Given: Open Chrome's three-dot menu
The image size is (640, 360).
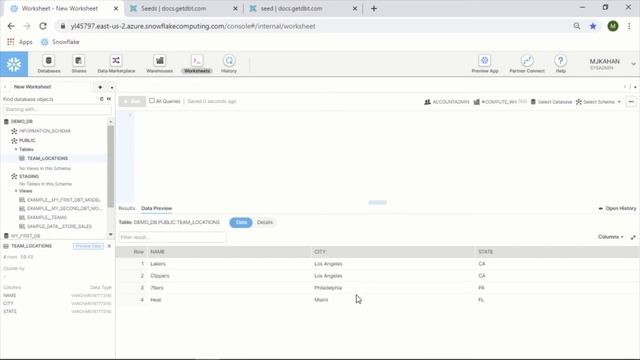Looking at the screenshot, I should click(x=629, y=26).
